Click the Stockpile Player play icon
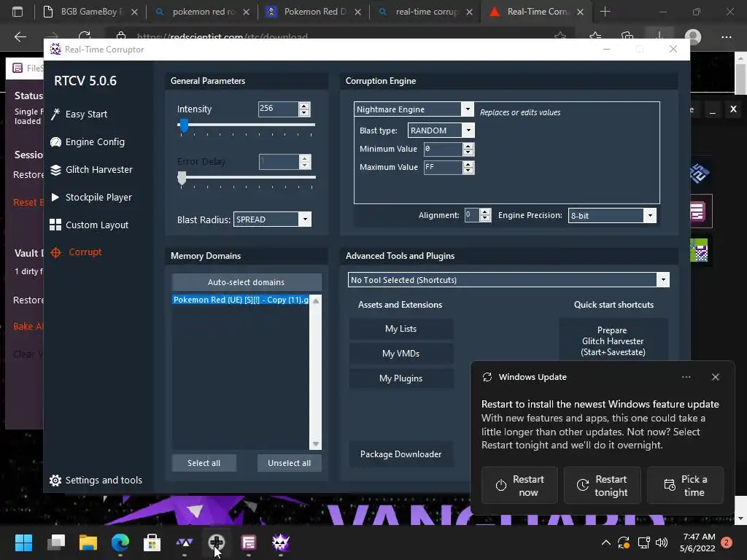Image resolution: width=747 pixels, height=560 pixels. (55, 197)
